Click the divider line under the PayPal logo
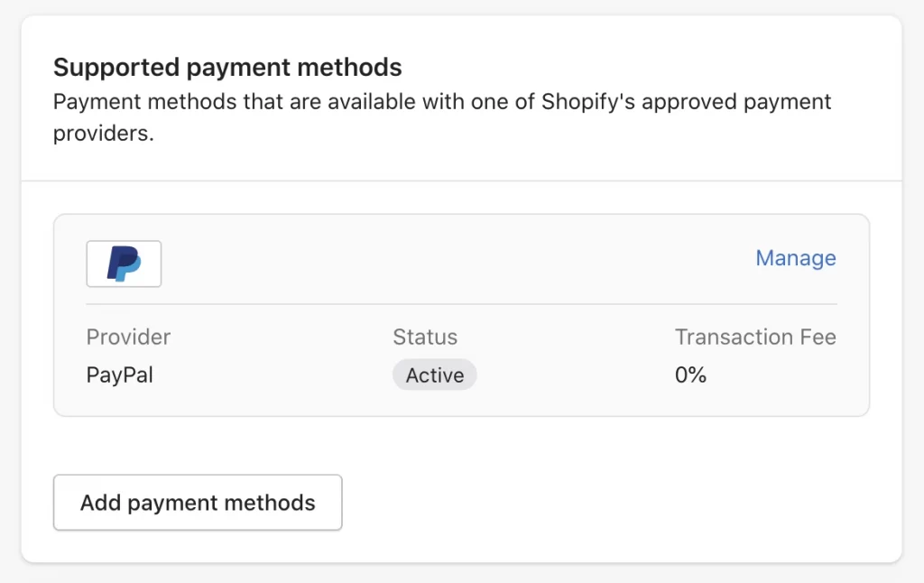Viewport: 924px width, 583px height. pyautogui.click(x=461, y=304)
